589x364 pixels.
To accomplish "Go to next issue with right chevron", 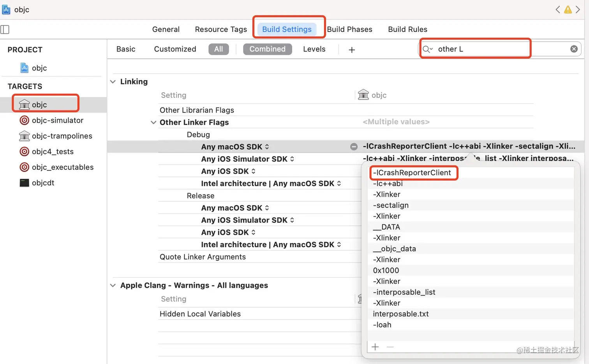I will (578, 9).
